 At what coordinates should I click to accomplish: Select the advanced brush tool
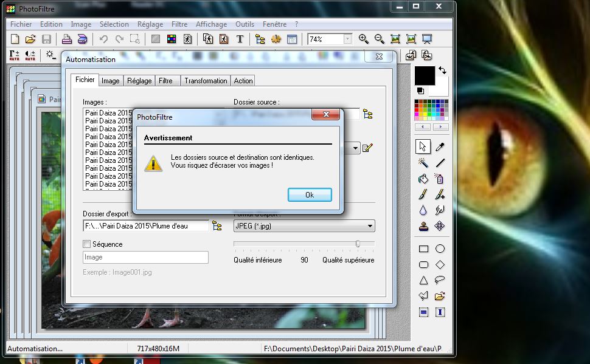pos(440,194)
